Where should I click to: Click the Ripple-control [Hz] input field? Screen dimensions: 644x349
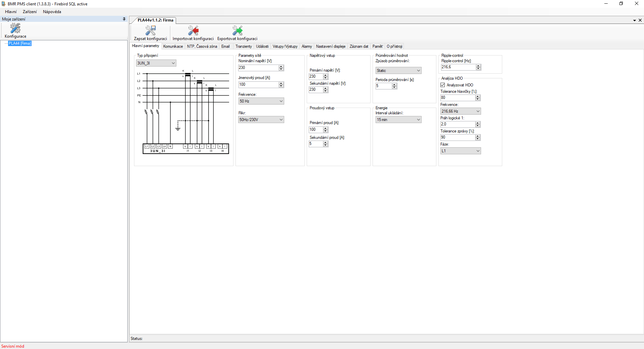tap(458, 67)
